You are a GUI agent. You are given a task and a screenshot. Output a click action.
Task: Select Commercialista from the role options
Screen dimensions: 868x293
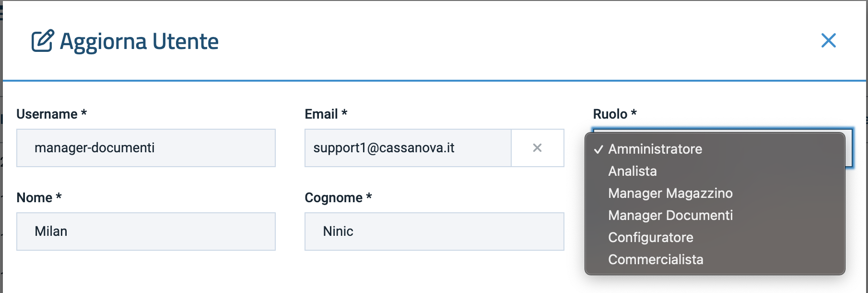click(x=656, y=259)
